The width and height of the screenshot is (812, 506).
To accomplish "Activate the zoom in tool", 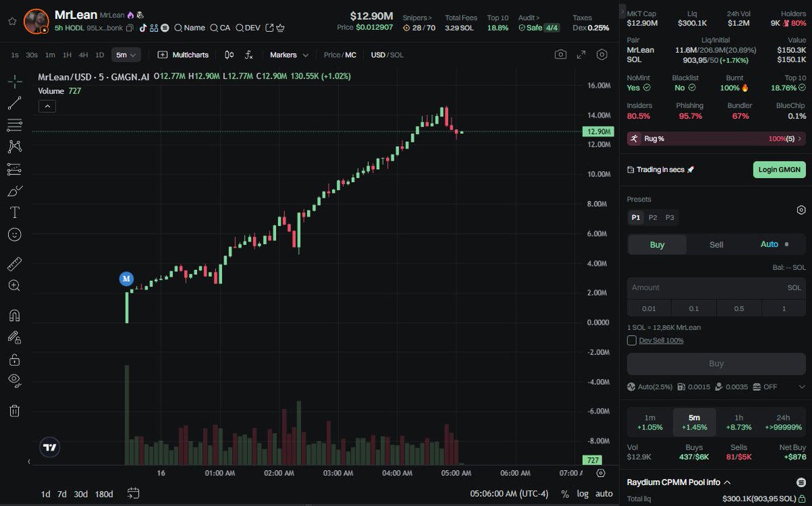I will tap(15, 285).
